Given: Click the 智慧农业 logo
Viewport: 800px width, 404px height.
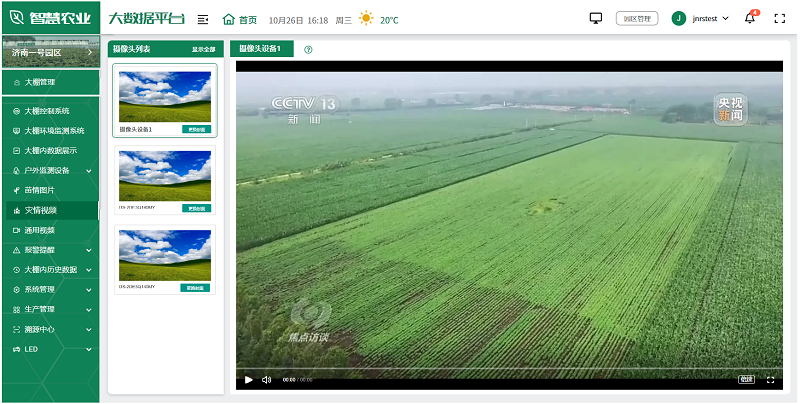Looking at the screenshot, I should point(51,18).
